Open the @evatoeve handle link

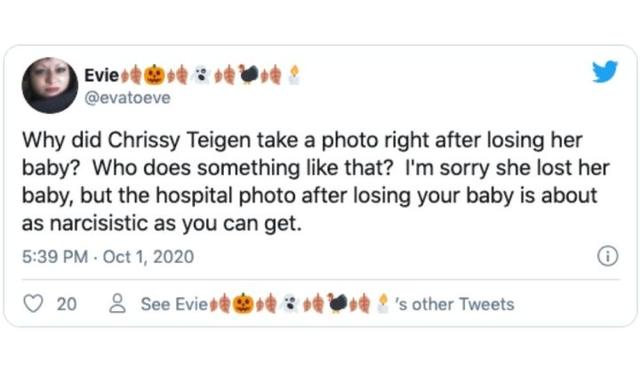(127, 98)
